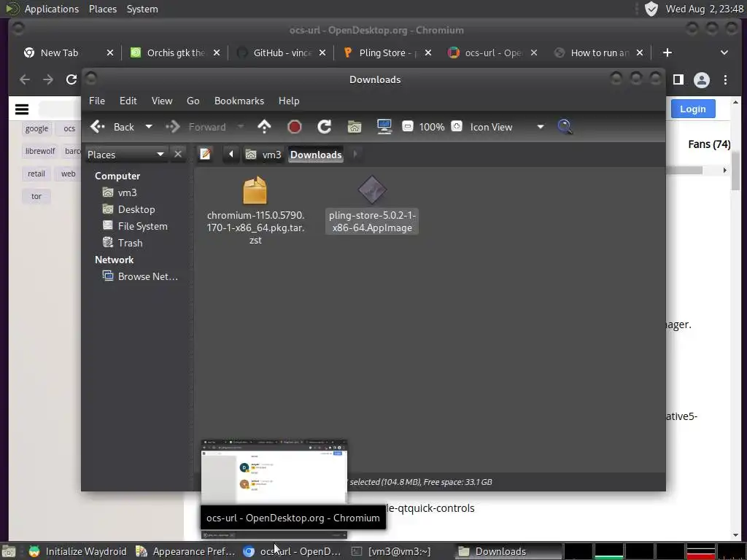Open the File menu
This screenshot has height=560, width=747.
tap(97, 101)
